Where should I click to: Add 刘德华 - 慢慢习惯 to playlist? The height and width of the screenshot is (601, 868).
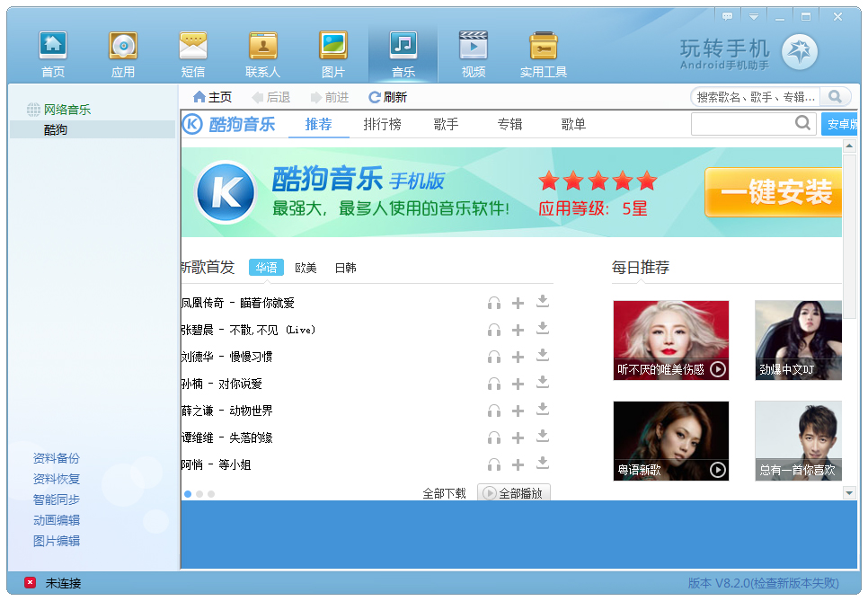tap(518, 357)
